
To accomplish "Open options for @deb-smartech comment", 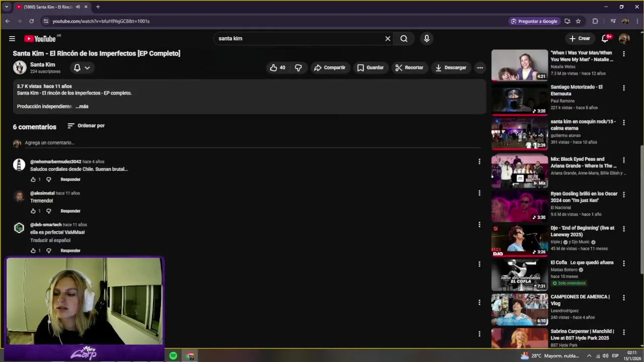I will pyautogui.click(x=479, y=225).
